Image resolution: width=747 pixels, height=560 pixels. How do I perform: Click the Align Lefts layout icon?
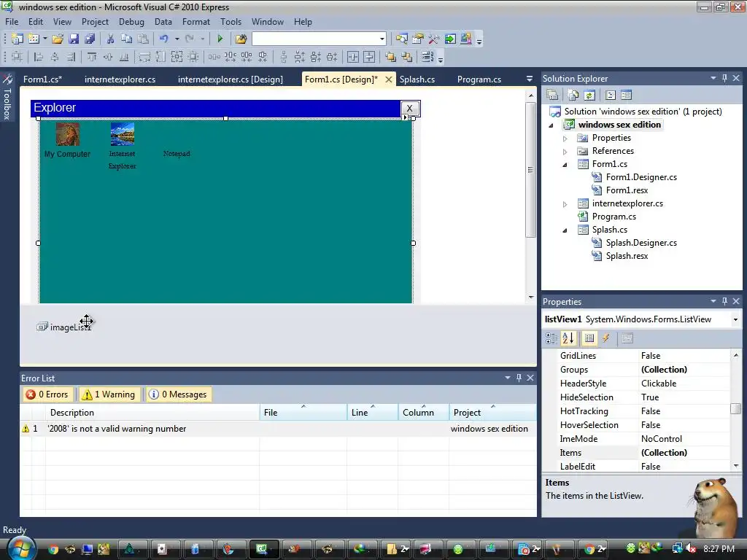point(39,58)
